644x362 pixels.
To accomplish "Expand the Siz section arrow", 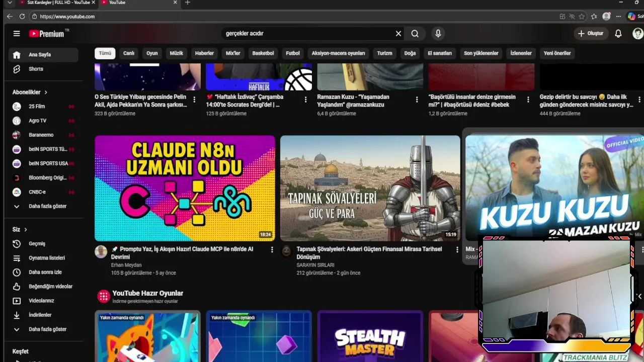I will tap(26, 230).
